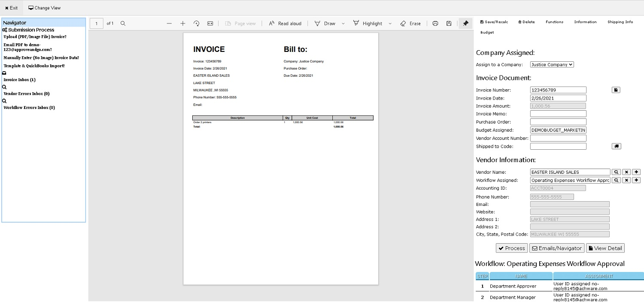The image size is (644, 302).
Task: Click the truck icon beside Shipped to Code
Action: click(617, 146)
